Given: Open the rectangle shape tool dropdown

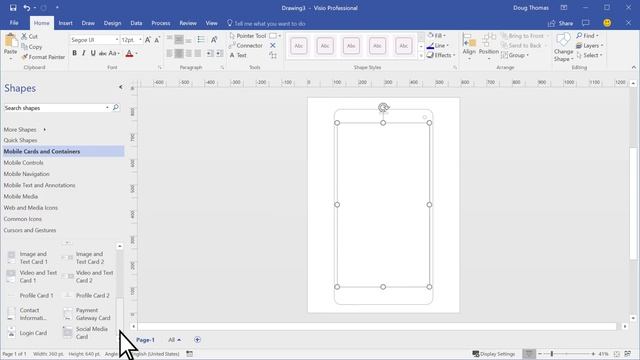Looking at the screenshot, I should click(x=280, y=36).
